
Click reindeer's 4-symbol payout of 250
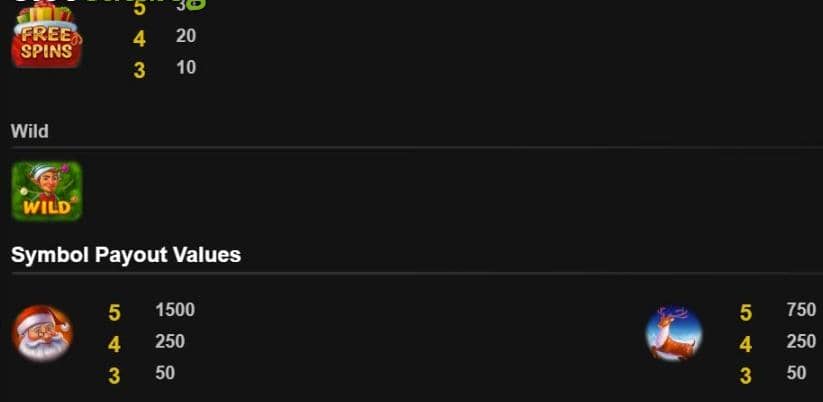pyautogui.click(x=801, y=342)
